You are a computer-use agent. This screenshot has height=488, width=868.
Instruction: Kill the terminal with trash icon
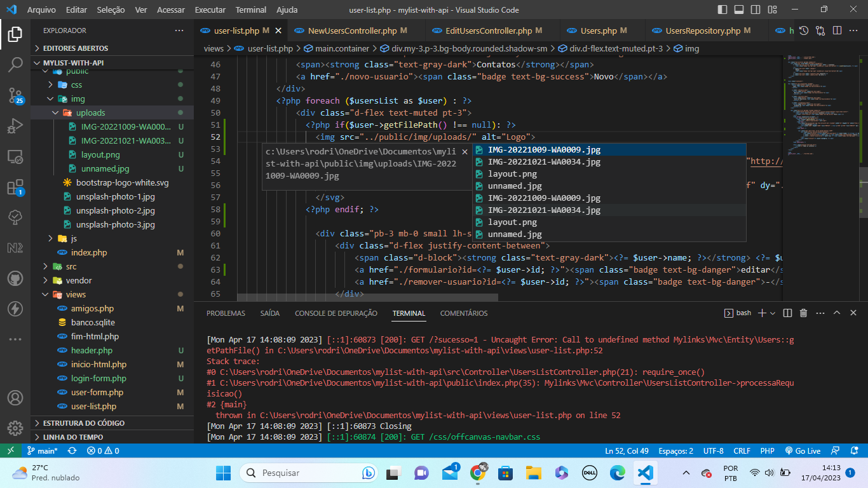(803, 313)
